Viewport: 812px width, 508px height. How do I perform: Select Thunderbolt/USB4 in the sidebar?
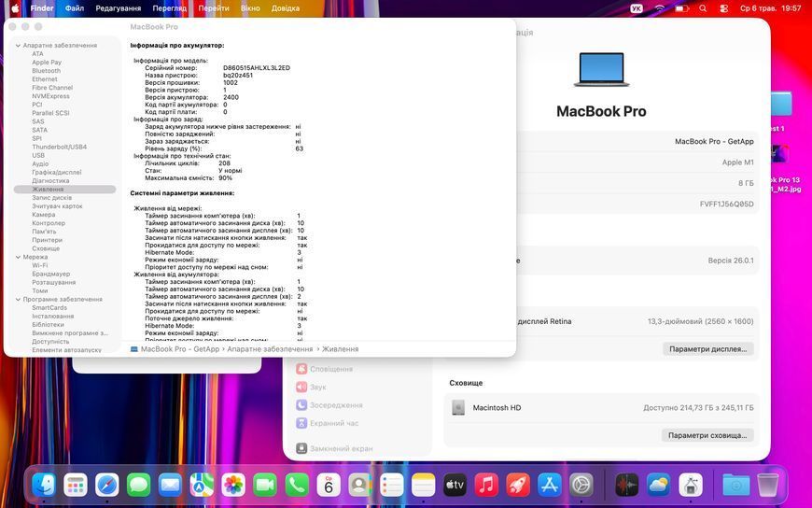[x=59, y=148]
